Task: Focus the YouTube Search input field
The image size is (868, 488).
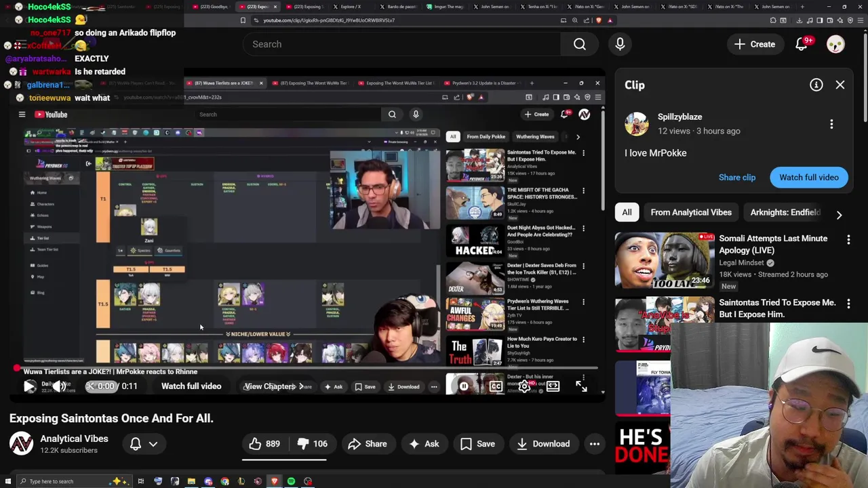Action: click(401, 44)
